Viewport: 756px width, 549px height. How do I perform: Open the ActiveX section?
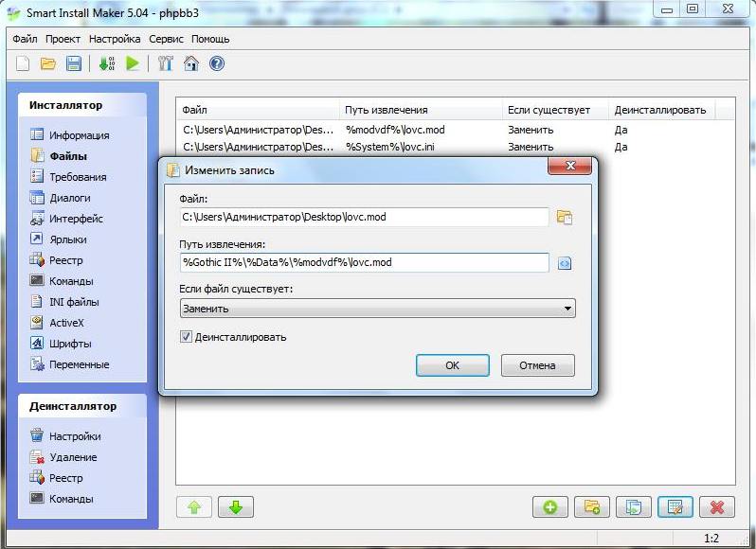[57, 323]
